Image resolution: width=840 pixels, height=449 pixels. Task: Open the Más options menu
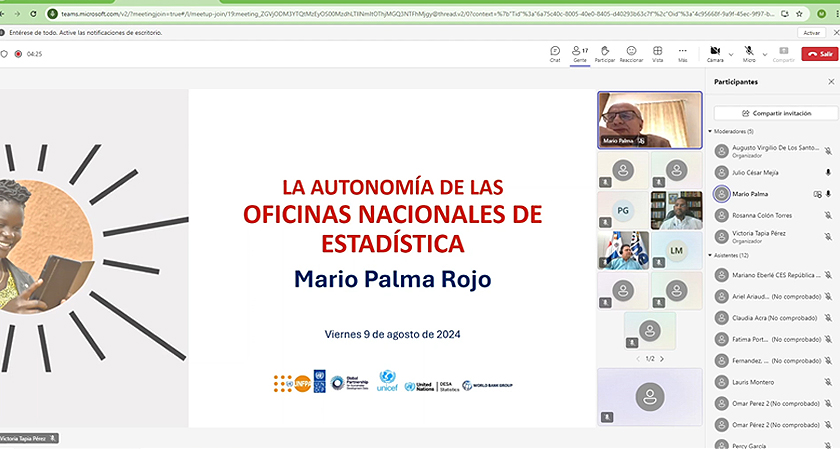pyautogui.click(x=682, y=54)
